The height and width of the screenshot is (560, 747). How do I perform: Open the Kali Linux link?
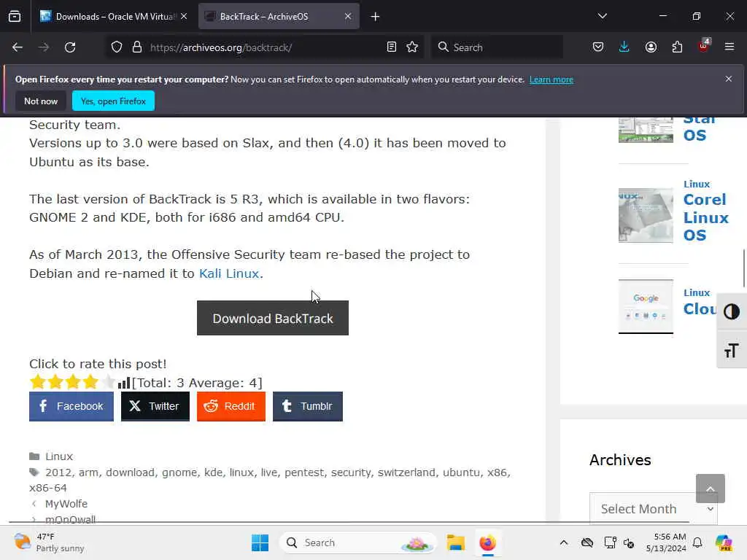pyautogui.click(x=228, y=273)
